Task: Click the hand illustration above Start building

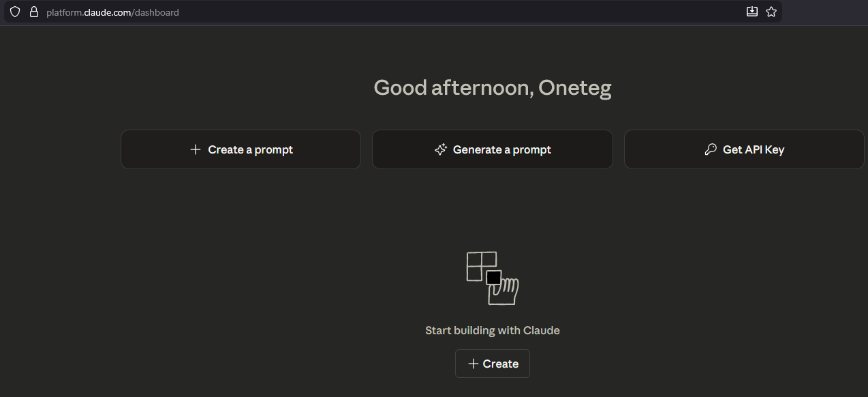Action: pos(505,292)
